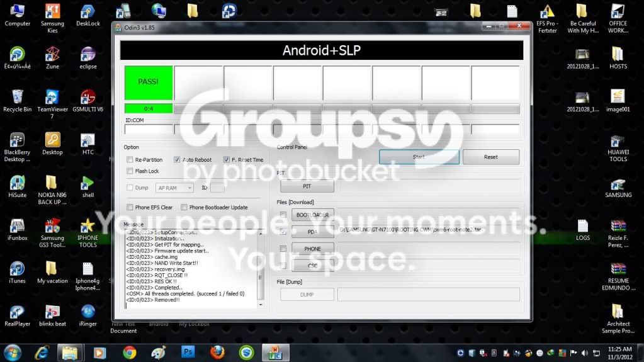Click the BOOTLOADER button

click(312, 215)
